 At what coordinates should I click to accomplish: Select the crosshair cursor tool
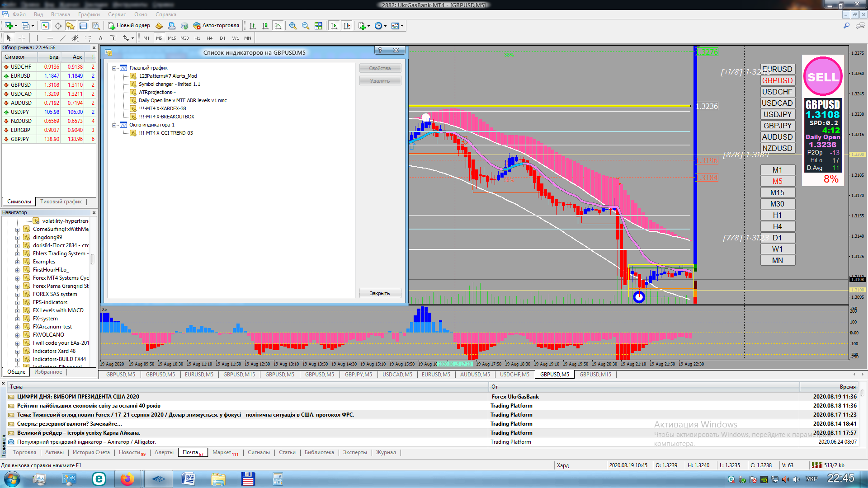(x=22, y=38)
